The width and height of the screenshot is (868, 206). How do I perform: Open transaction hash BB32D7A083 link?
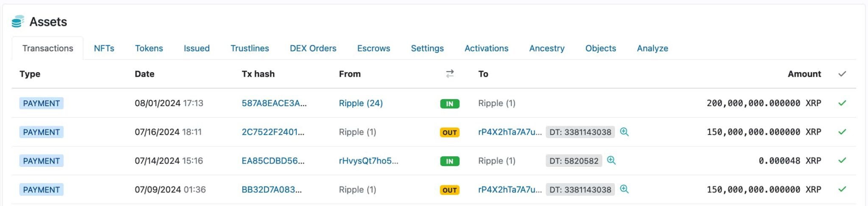coord(272,190)
